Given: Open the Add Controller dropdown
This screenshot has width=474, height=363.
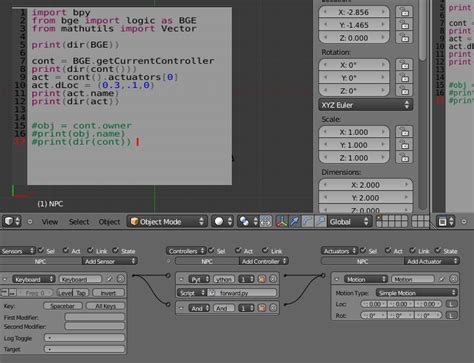Looking at the screenshot, I should 264,261.
